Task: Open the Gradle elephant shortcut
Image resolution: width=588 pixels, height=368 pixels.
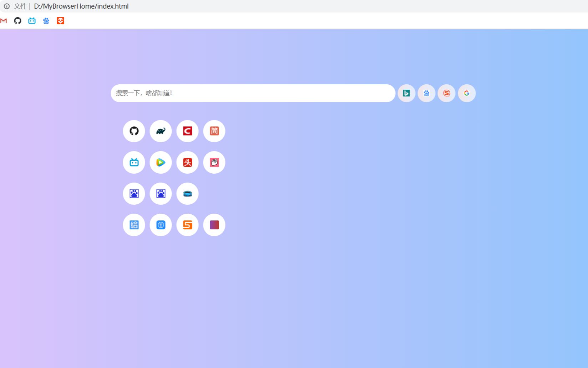Action: pyautogui.click(x=161, y=131)
